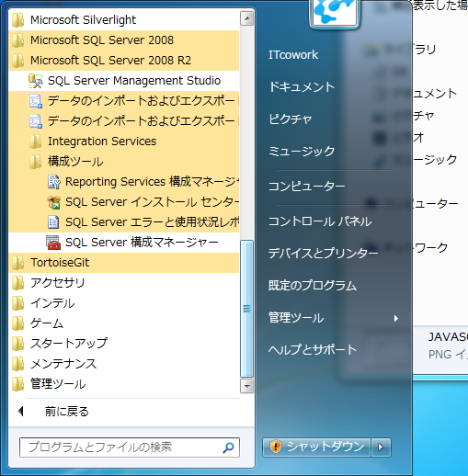
Task: Expand the Microsoft SQL Server 2008 folder
Action: [x=124, y=40]
